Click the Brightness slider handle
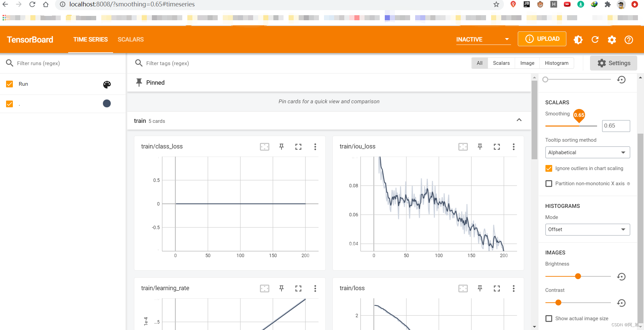This screenshot has width=644, height=330. tap(578, 276)
